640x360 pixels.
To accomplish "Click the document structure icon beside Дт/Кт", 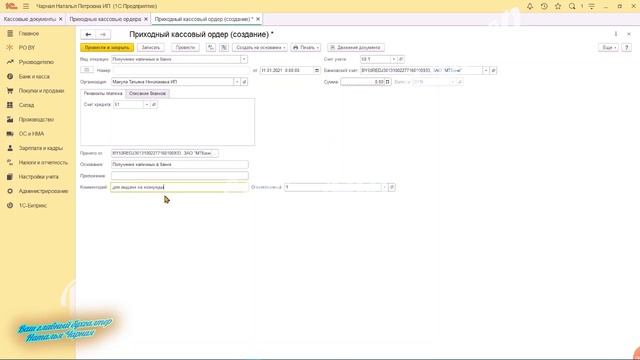I will (224, 47).
